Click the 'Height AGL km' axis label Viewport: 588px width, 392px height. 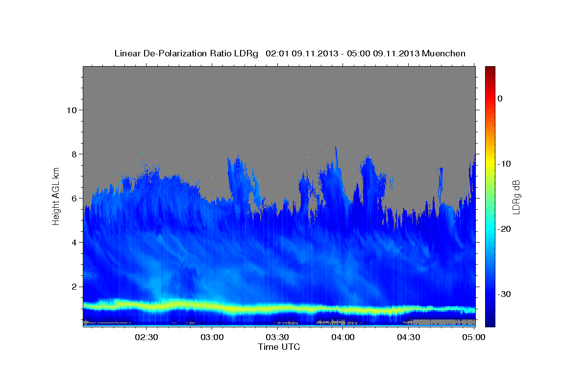(x=56, y=196)
